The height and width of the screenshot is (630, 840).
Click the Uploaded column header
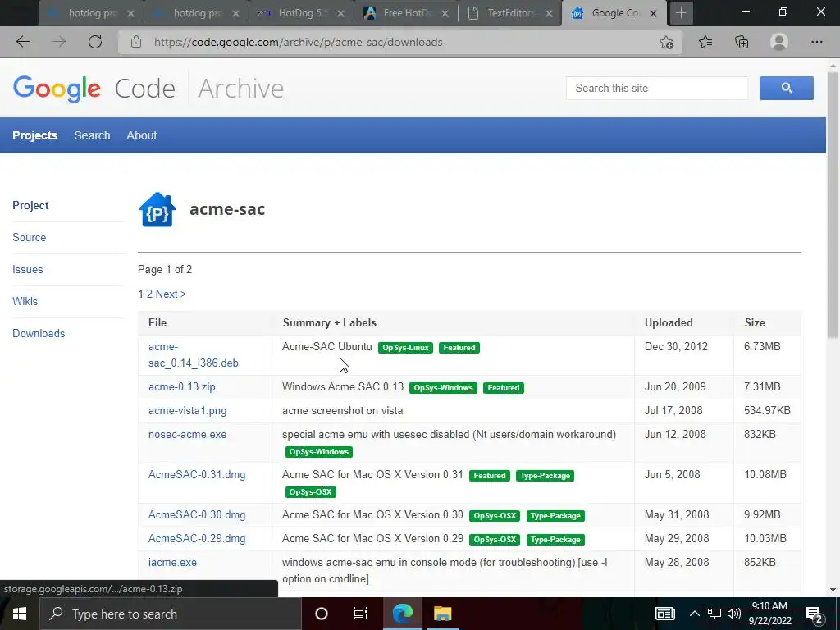click(669, 322)
